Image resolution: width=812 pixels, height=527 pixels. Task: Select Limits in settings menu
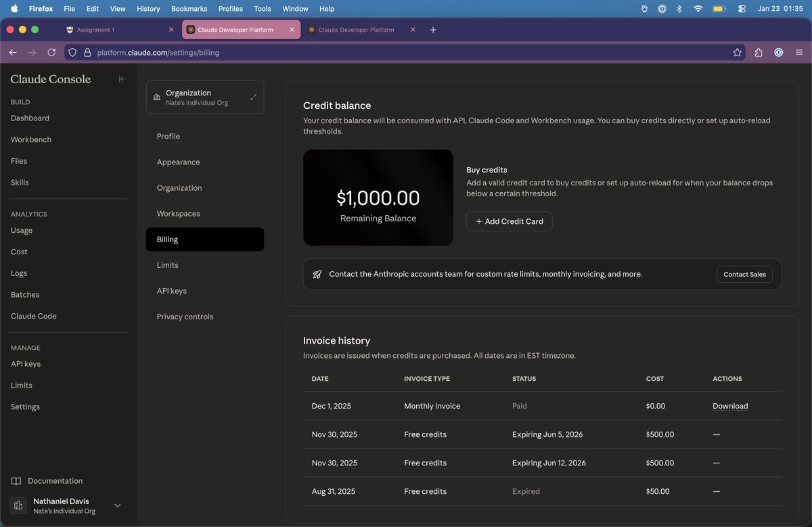205,265
